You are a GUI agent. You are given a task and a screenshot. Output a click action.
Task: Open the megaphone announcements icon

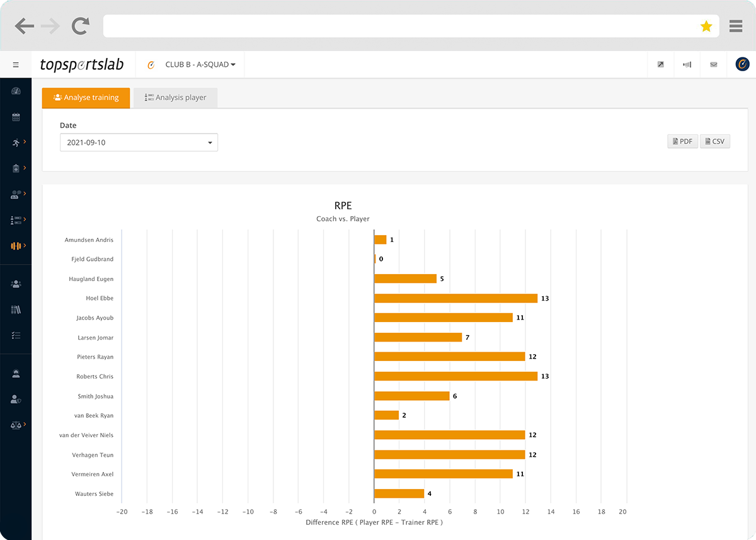[687, 64]
